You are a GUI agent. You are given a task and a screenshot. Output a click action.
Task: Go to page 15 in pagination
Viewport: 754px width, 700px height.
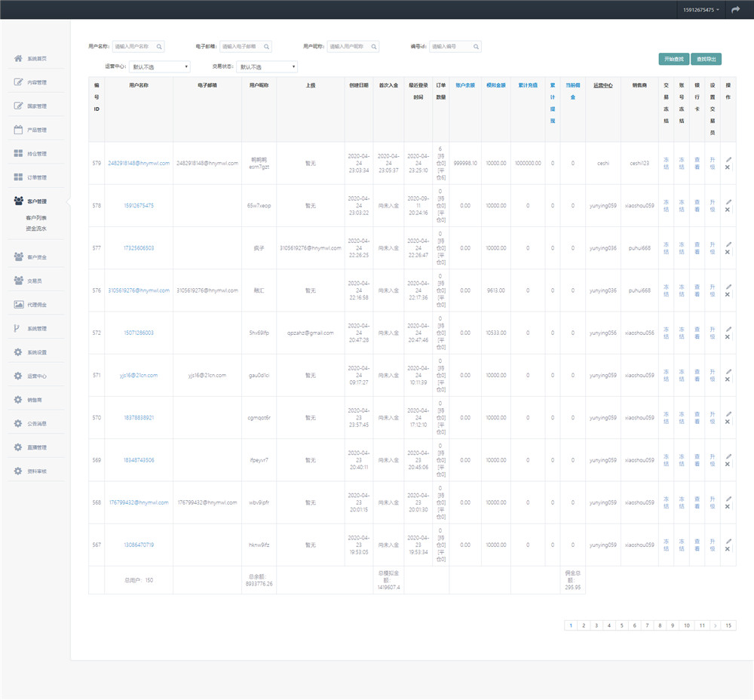click(728, 625)
